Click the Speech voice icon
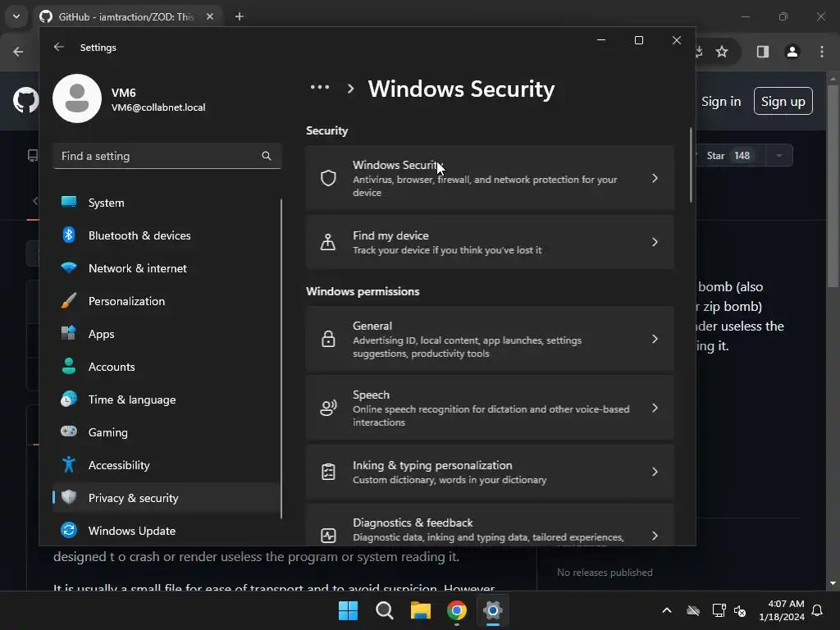Image resolution: width=840 pixels, height=630 pixels. [x=328, y=408]
